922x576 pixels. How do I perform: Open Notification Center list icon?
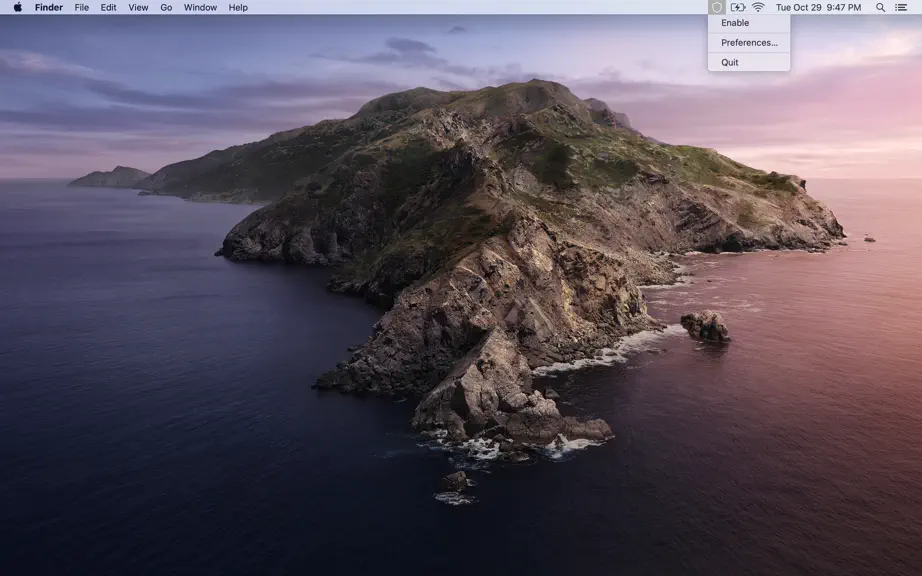pos(901,7)
